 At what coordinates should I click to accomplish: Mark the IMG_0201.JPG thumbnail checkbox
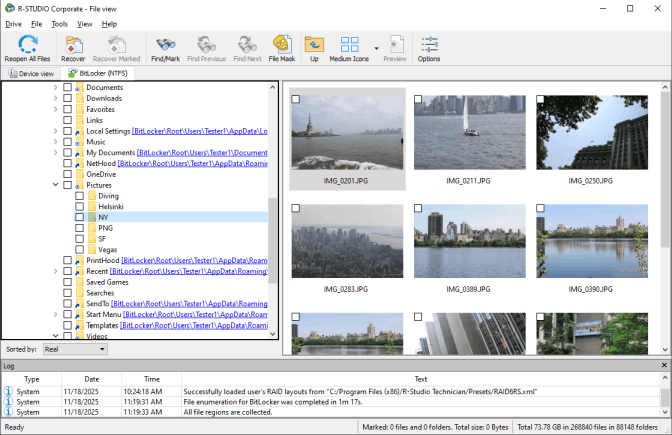[296, 99]
